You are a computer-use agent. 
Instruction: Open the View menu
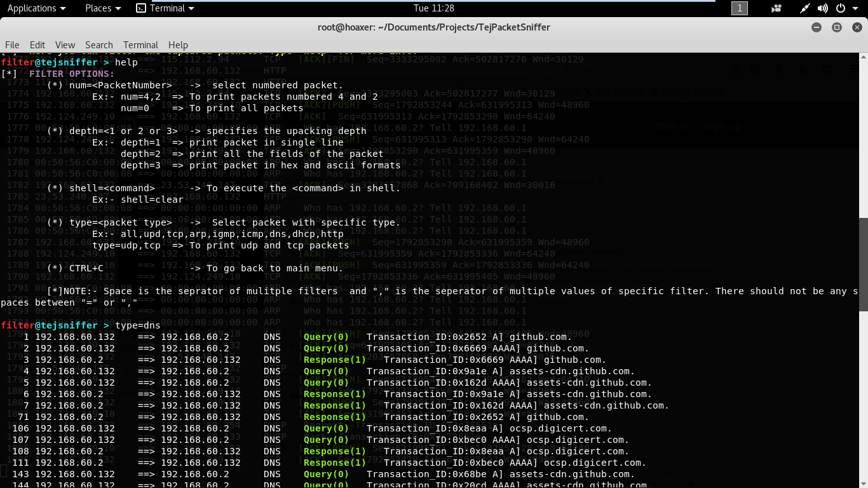(65, 44)
